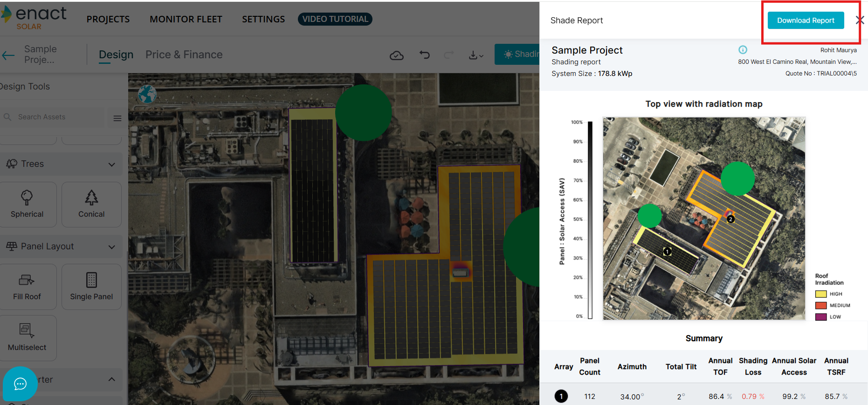
Task: Click the Annual TSRF column header
Action: pyautogui.click(x=836, y=366)
